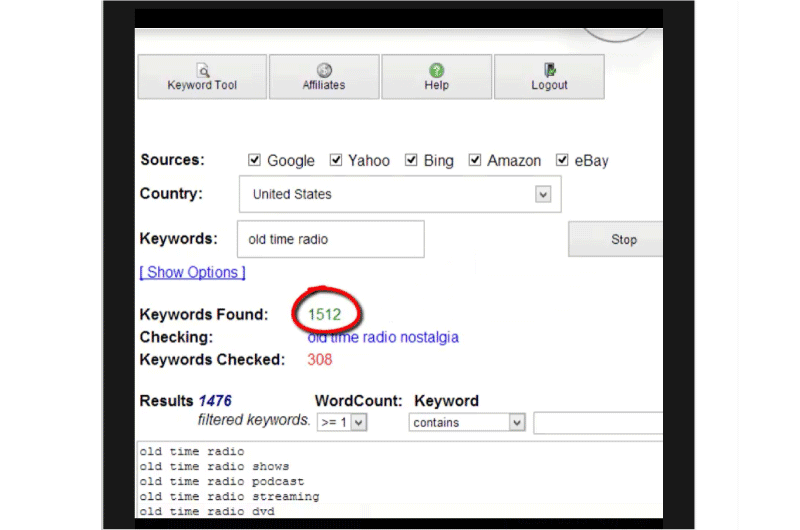Open the Keyword Tool tab
The width and height of the screenshot is (800, 530).
click(202, 77)
